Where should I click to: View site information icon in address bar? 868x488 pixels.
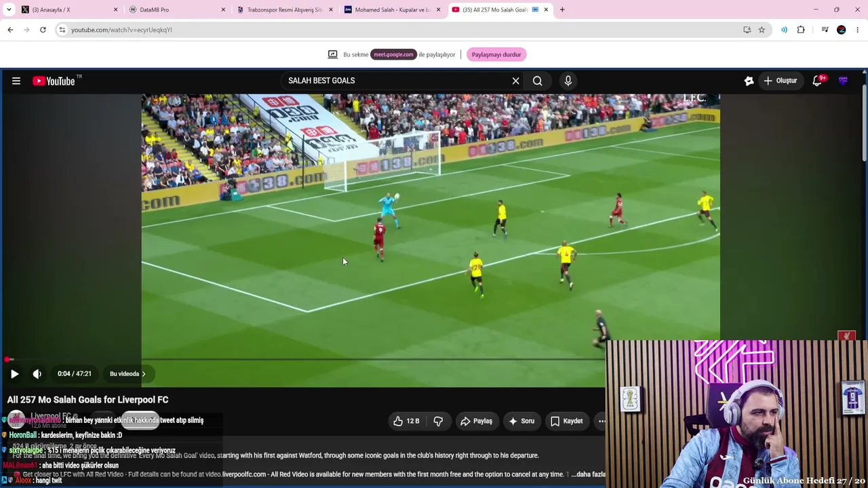click(x=62, y=30)
